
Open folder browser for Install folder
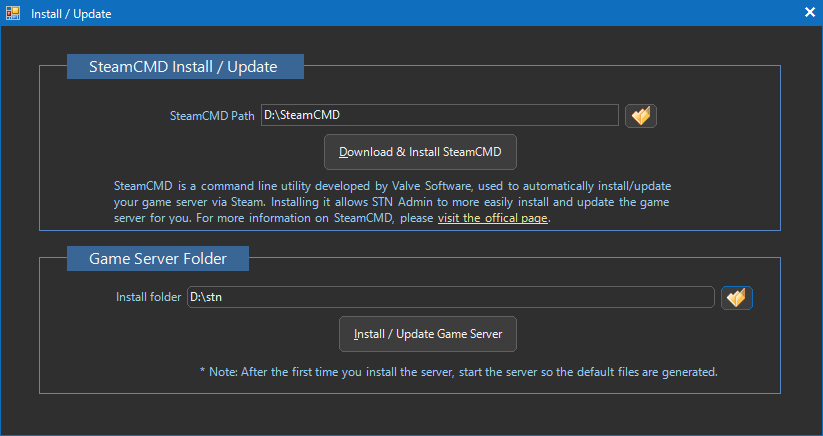[736, 298]
